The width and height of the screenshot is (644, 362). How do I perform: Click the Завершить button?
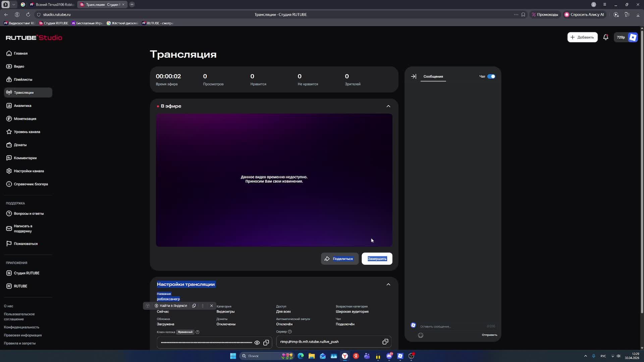coord(377,259)
